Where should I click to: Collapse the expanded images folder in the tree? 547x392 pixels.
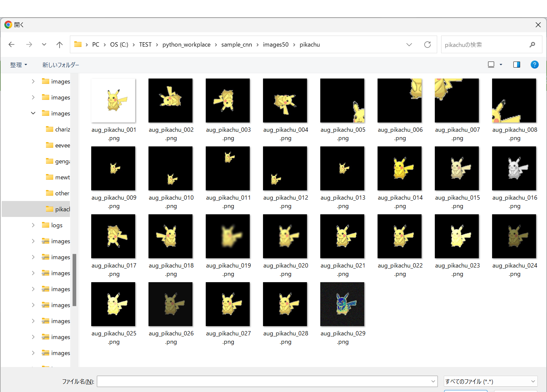point(33,113)
